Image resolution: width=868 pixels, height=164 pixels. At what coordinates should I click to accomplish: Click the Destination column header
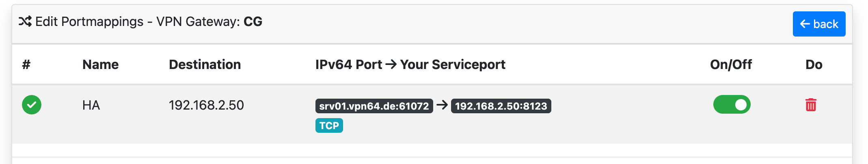205,65
